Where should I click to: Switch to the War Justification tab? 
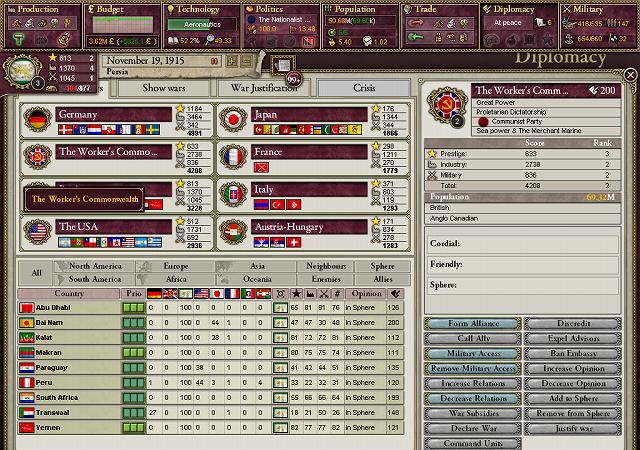coord(268,88)
